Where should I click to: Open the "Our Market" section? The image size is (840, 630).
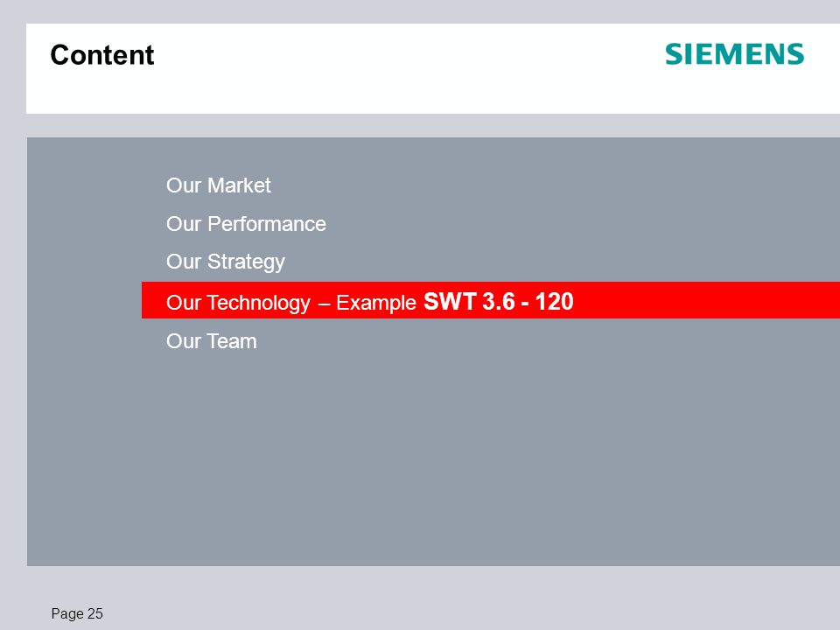pyautogui.click(x=219, y=185)
